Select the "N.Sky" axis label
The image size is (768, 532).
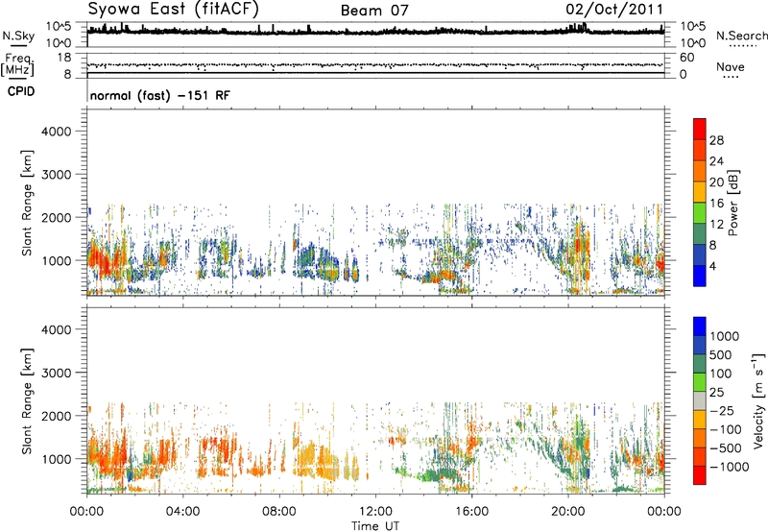(x=18, y=36)
